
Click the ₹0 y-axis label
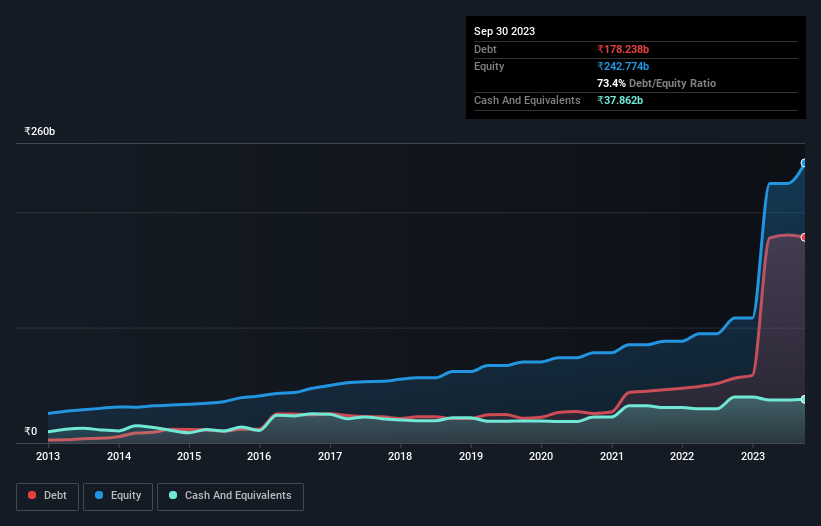coord(31,431)
